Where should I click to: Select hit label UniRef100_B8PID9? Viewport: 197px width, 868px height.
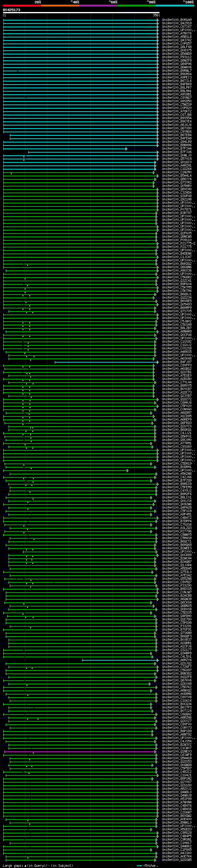[x=177, y=731]
